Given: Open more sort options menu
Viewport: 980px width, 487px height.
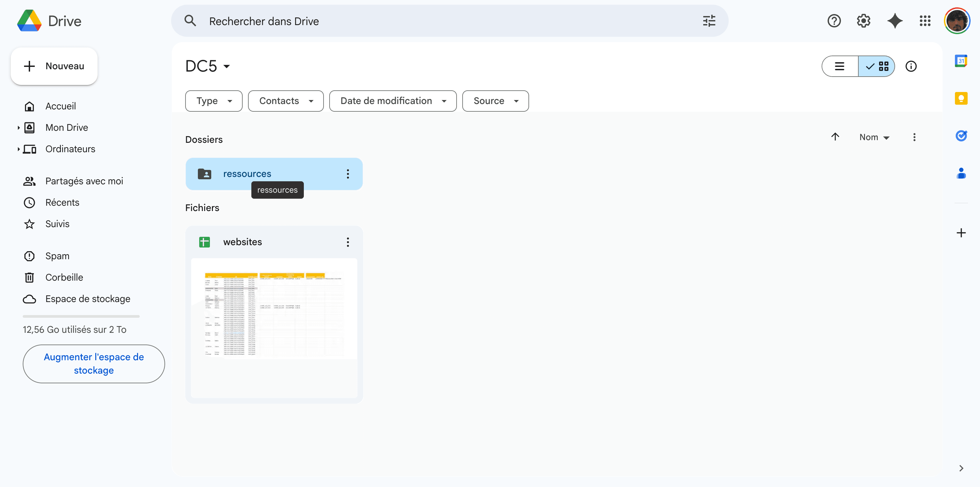Looking at the screenshot, I should coord(914,137).
